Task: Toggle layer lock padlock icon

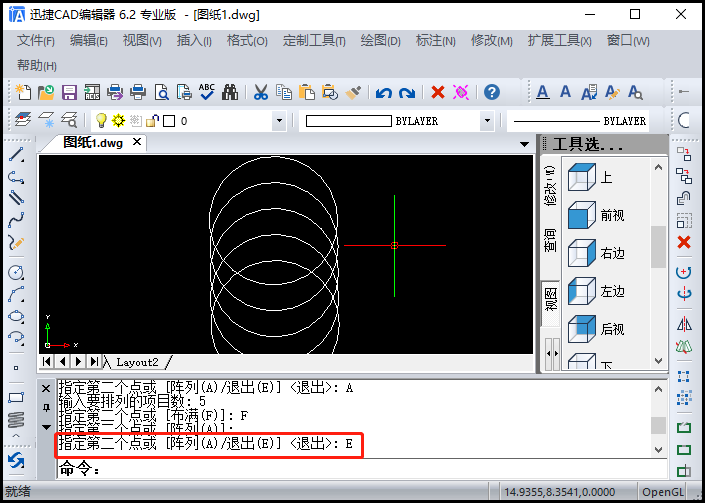Action: tap(153, 120)
